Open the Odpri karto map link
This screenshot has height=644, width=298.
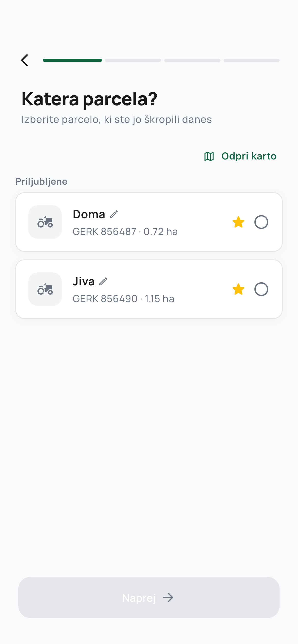pyautogui.click(x=249, y=156)
